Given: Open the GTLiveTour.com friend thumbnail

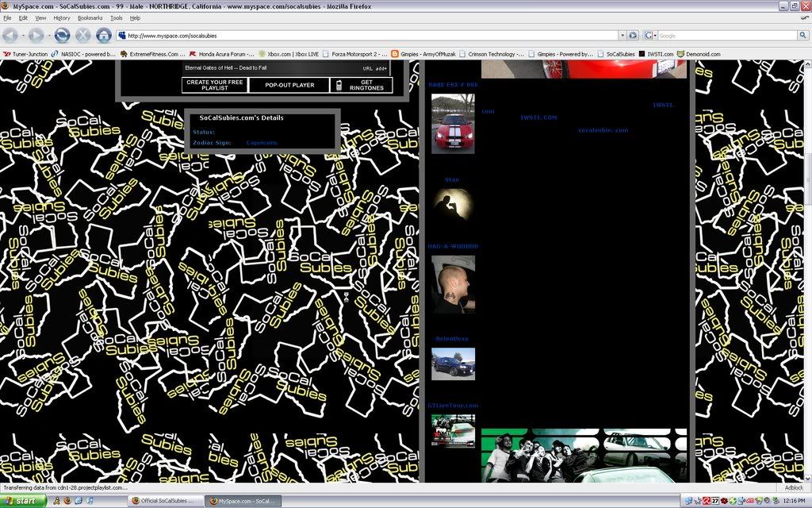Looking at the screenshot, I should [453, 431].
